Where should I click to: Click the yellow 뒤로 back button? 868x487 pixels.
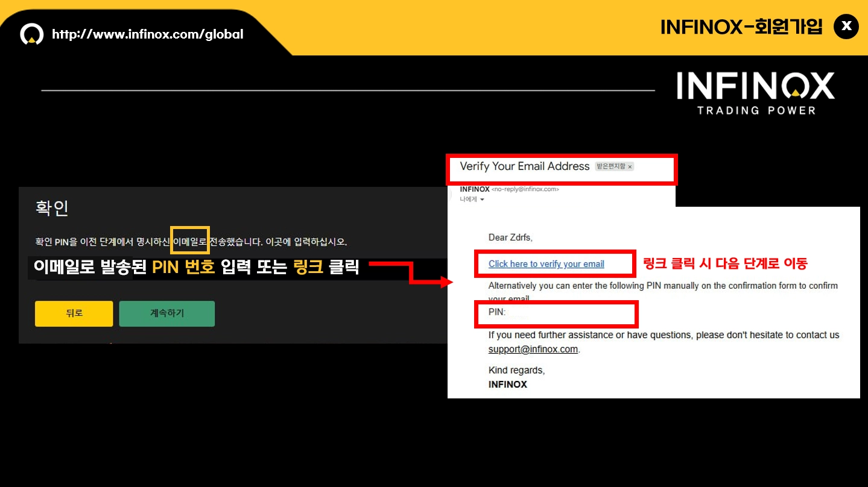pyautogui.click(x=74, y=313)
